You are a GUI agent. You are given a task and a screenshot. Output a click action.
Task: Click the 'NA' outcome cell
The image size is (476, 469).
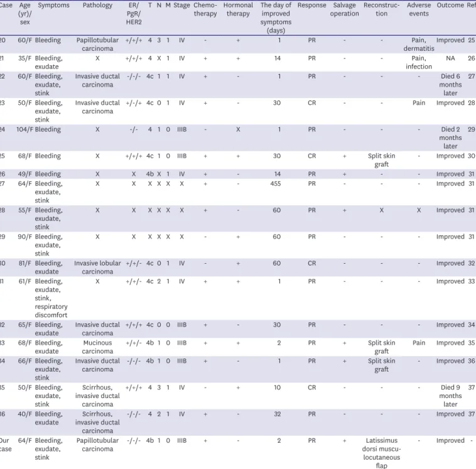[450, 58]
